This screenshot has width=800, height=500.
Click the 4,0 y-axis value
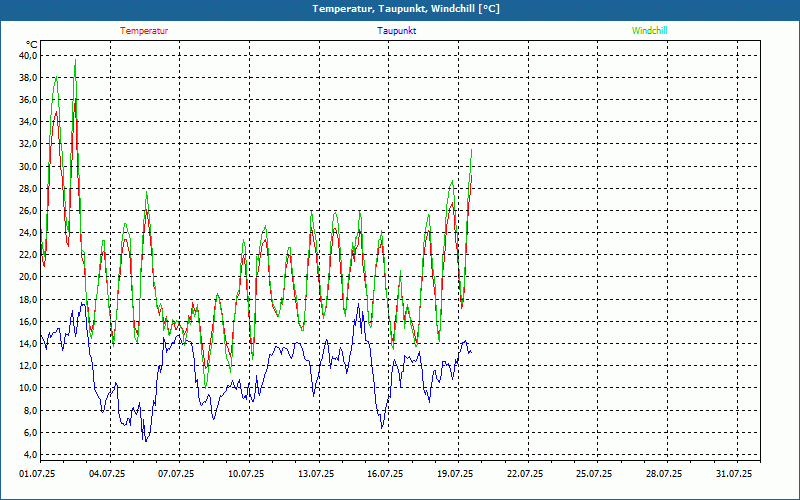(x=31, y=455)
